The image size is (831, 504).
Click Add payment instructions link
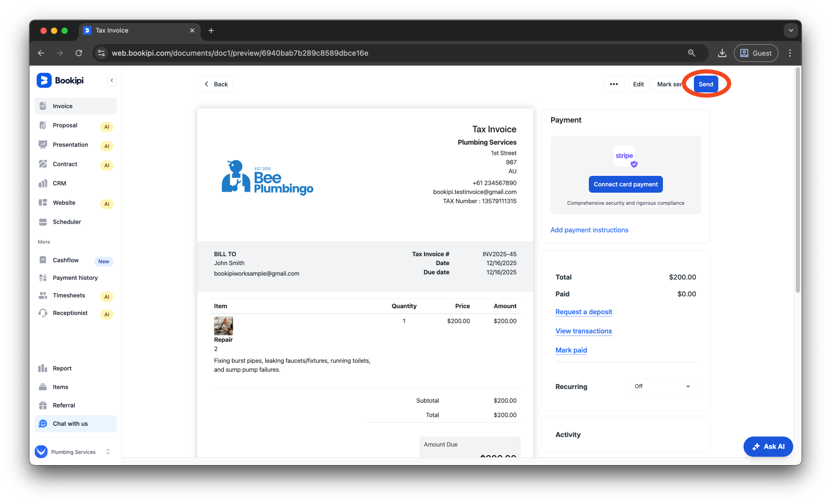(589, 230)
